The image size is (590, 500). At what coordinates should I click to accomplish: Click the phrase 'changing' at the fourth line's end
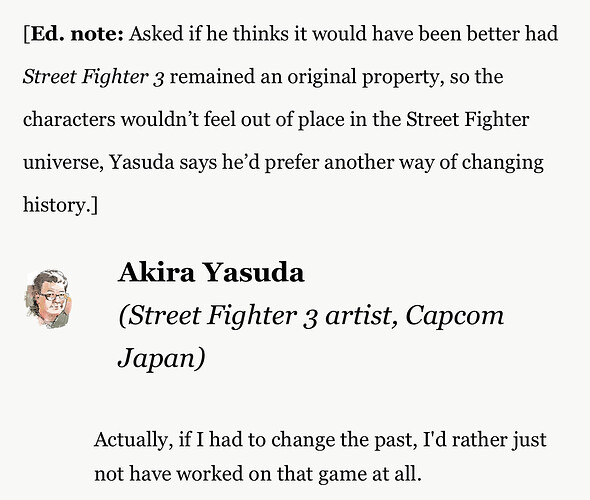pos(503,163)
